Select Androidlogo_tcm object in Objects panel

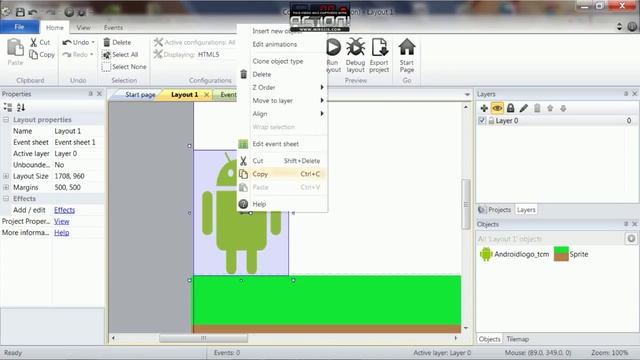(514, 254)
